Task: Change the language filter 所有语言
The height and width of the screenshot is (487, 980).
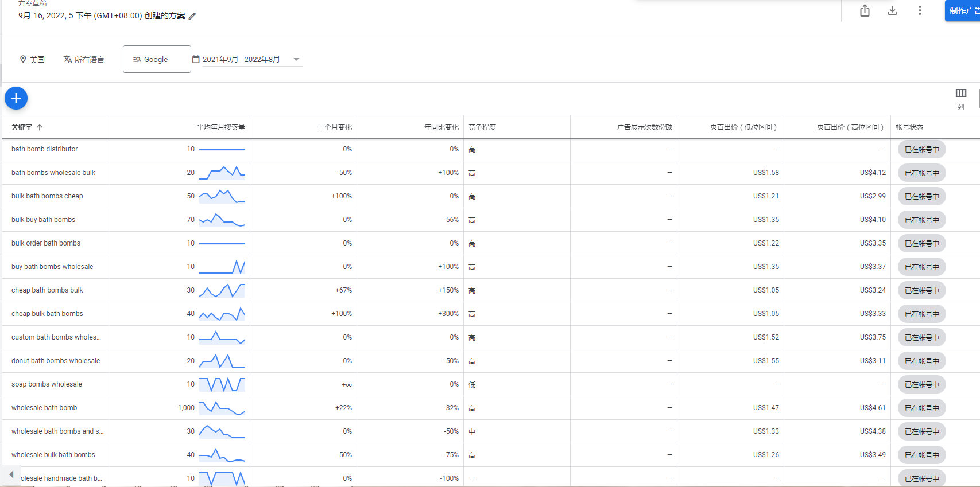Action: 84,60
